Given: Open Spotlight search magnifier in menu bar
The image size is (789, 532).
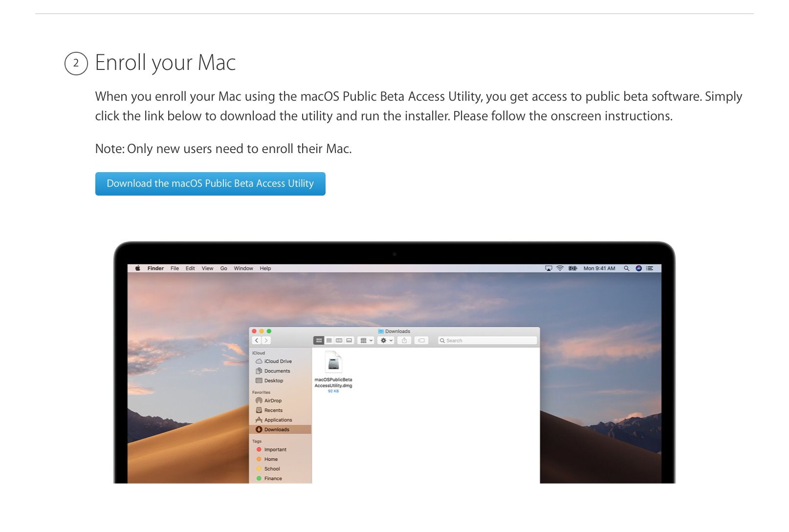Looking at the screenshot, I should click(x=626, y=268).
